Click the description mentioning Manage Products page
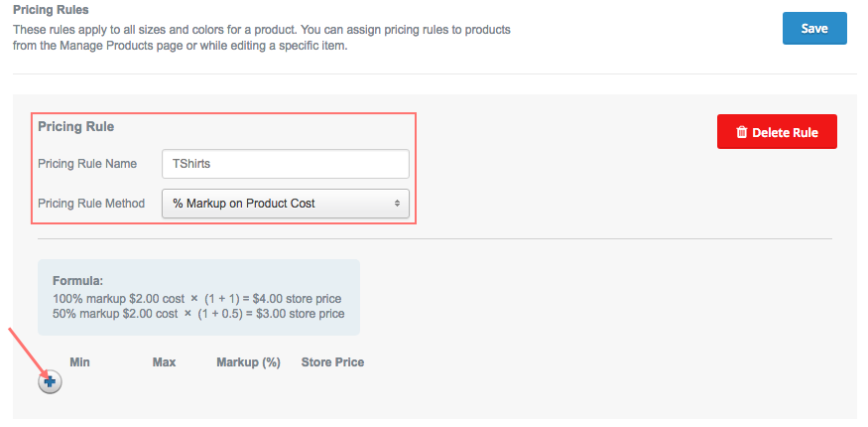The height and width of the screenshot is (427, 868). pos(262,37)
